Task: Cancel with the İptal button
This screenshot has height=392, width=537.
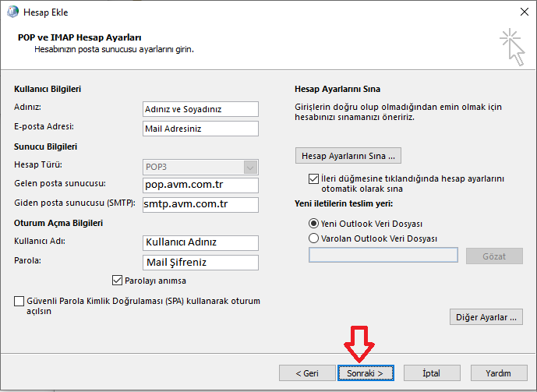Action: 432,373
